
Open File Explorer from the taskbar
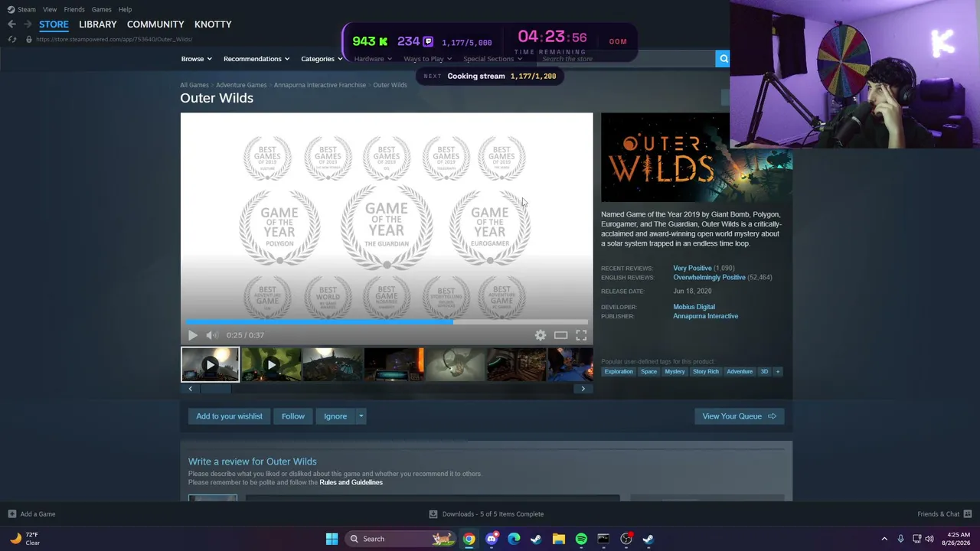pos(559,539)
